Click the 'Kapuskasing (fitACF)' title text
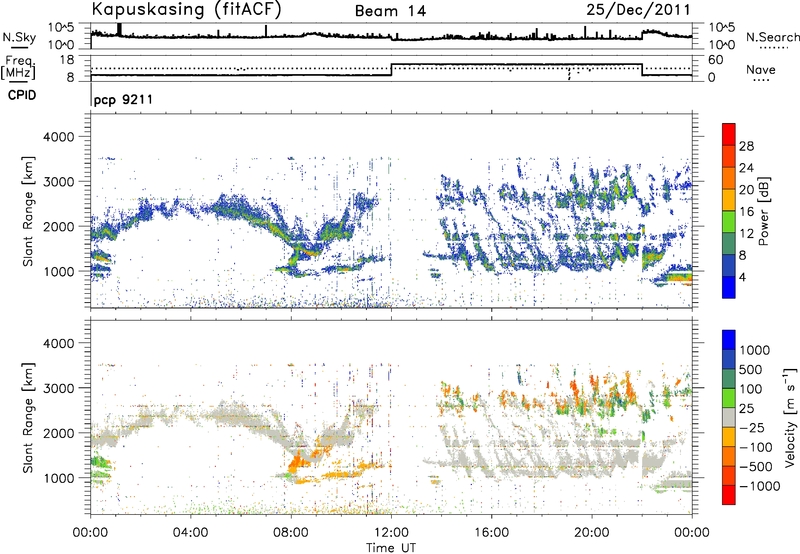The height and width of the screenshot is (554, 800). (186, 9)
